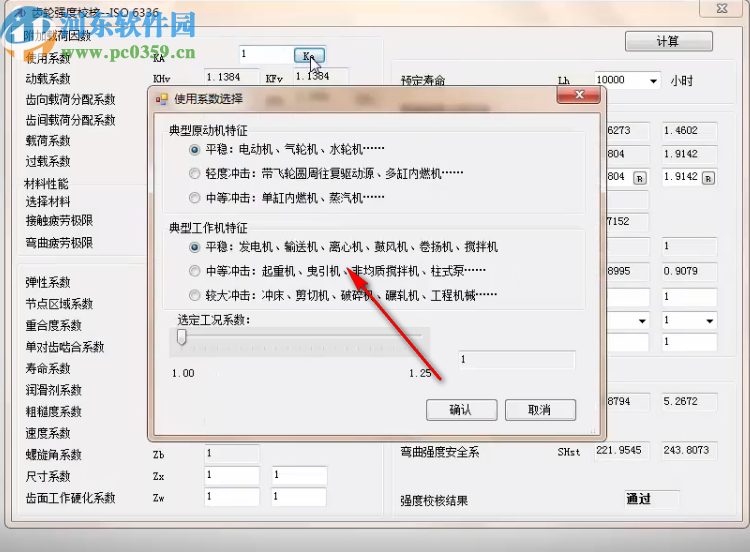The width and height of the screenshot is (750, 552).
Task: Click the 选定工况系数 value field
Action: coord(517,360)
